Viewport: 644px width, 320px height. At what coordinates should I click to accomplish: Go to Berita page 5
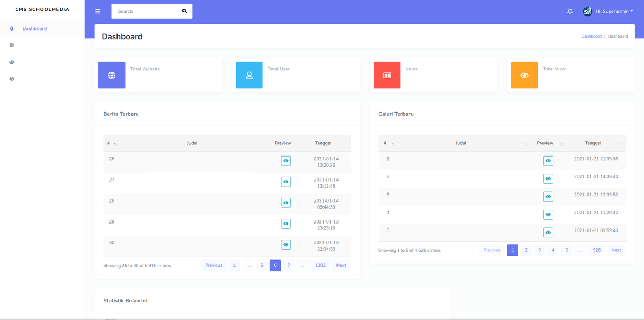point(262,265)
